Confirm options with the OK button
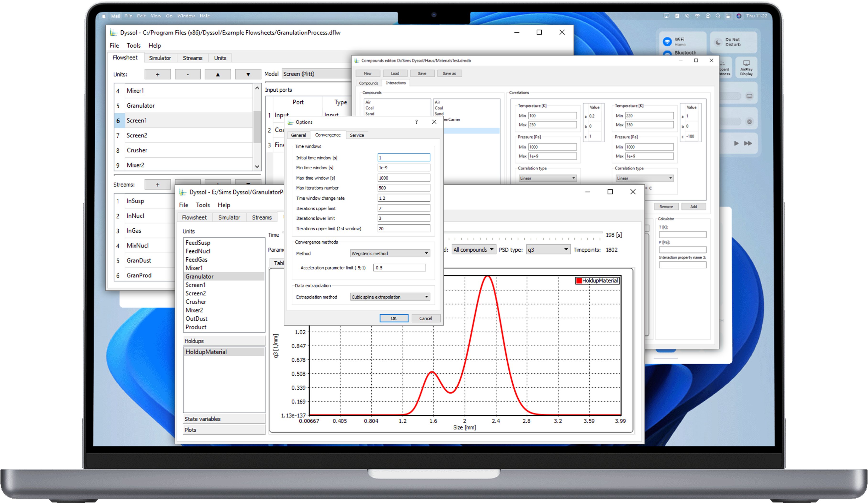This screenshot has width=868, height=503. click(394, 318)
